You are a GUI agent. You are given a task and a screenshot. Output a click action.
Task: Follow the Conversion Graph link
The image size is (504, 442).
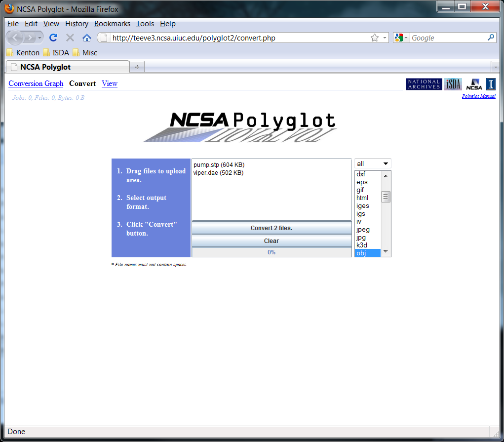(36, 83)
